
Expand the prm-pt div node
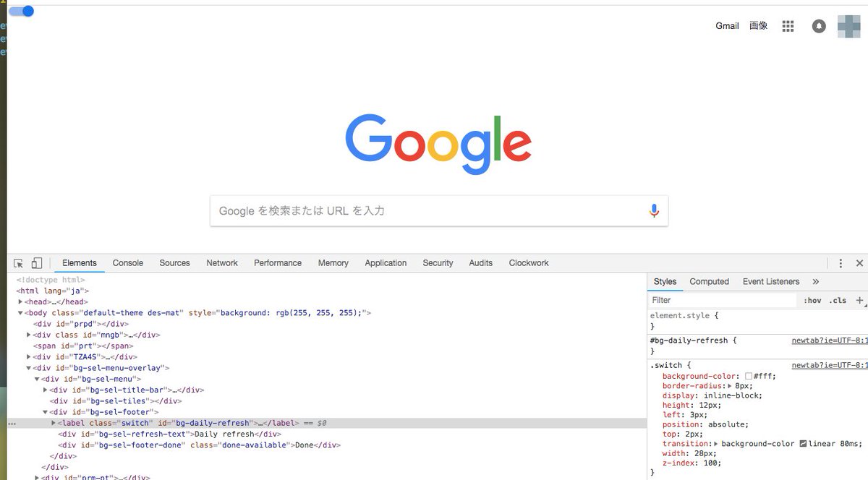37,477
